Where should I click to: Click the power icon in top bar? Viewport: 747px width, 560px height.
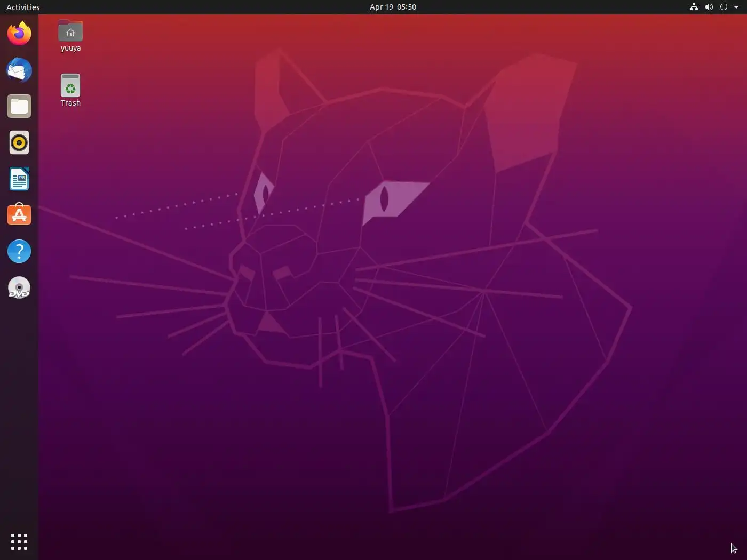click(724, 7)
